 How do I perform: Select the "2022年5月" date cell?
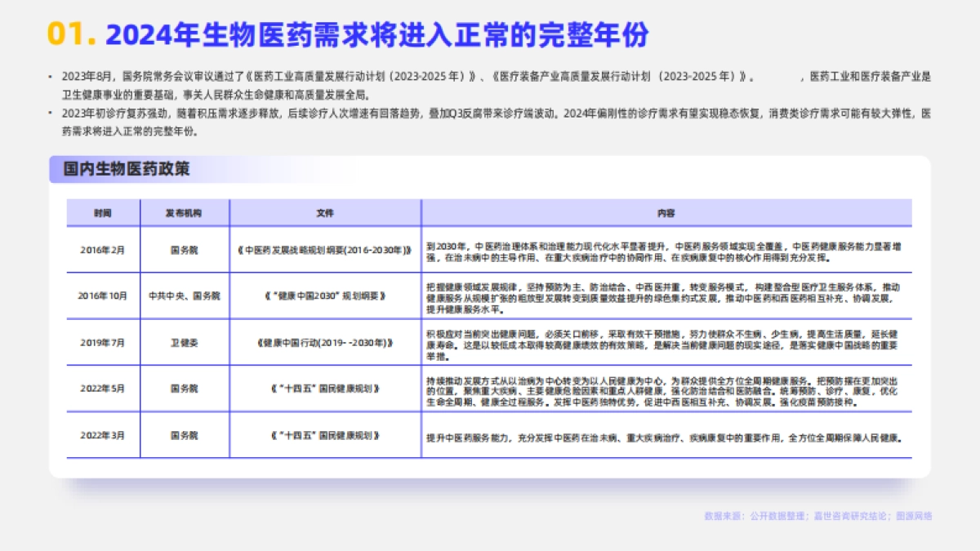103,389
